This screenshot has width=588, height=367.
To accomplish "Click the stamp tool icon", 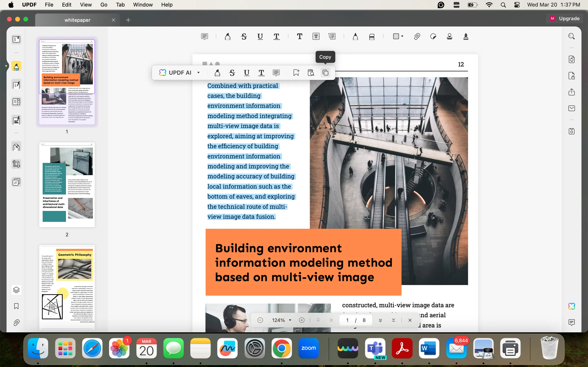I will point(450,37).
